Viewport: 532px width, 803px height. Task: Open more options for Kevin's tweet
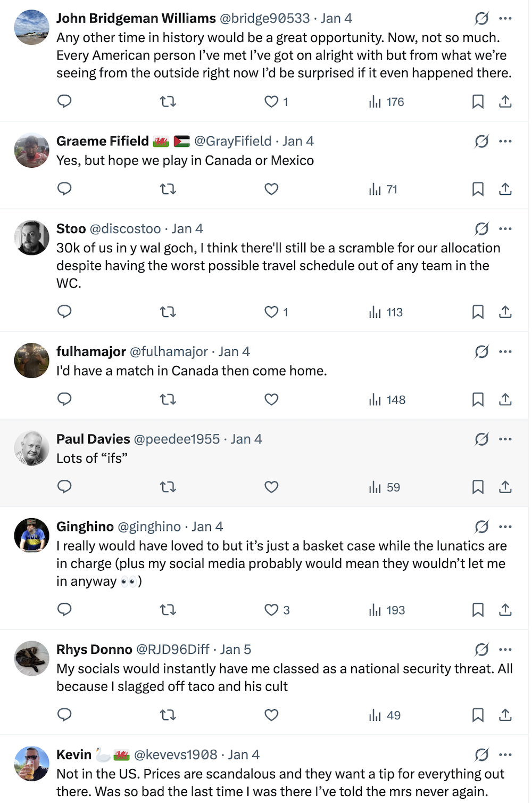[505, 755]
